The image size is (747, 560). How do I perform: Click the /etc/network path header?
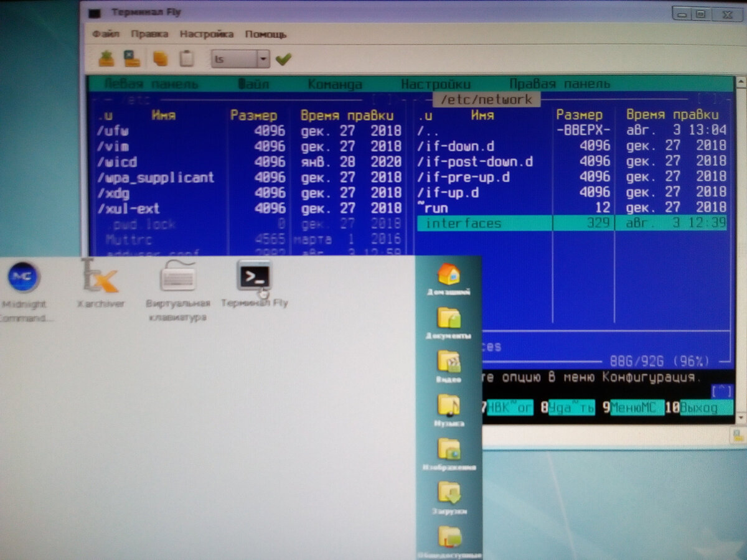coord(486,99)
